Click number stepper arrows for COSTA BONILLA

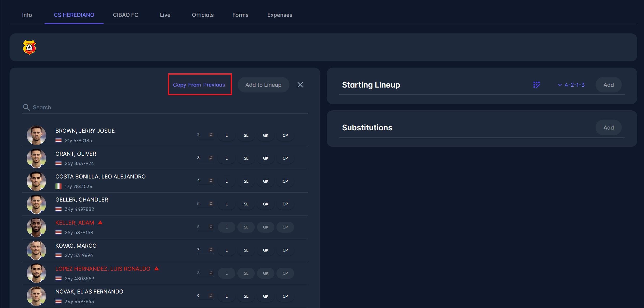point(211,181)
